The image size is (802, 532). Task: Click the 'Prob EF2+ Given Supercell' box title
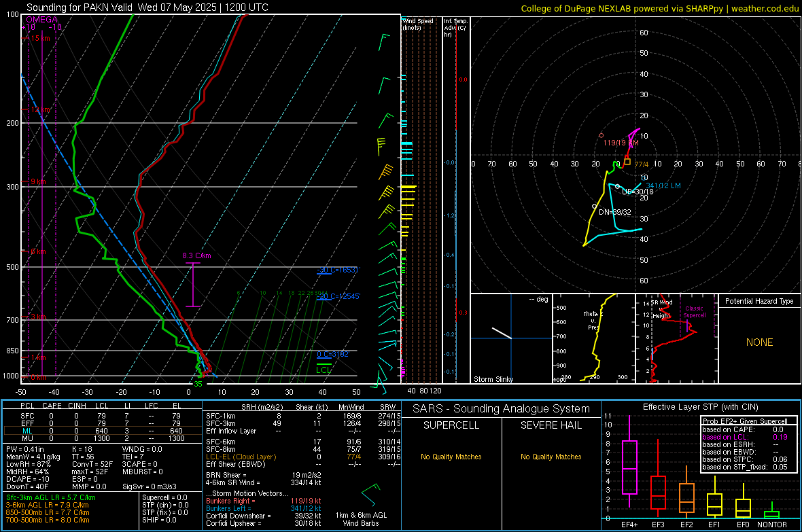click(x=745, y=421)
